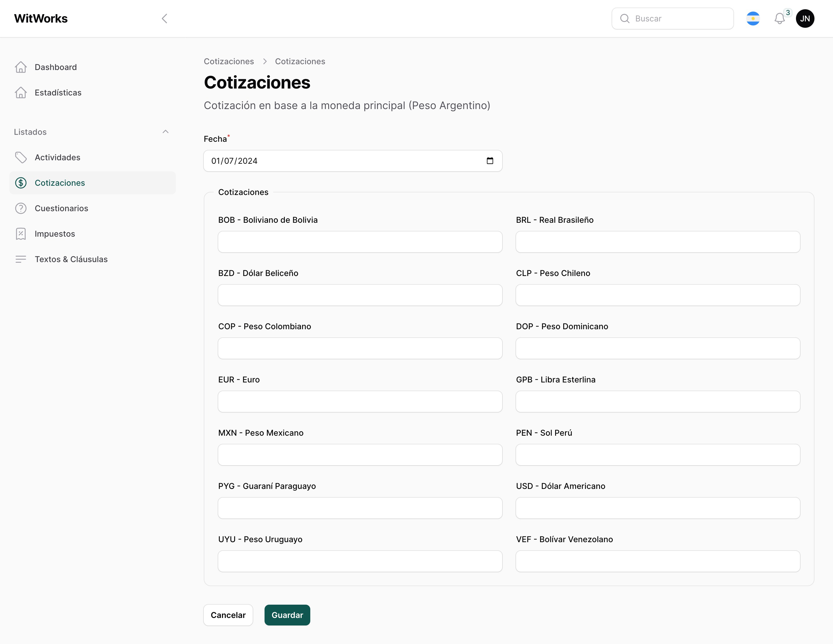This screenshot has width=833, height=644.
Task: Click first Cotizaciones breadcrumb link
Action: [x=229, y=61]
